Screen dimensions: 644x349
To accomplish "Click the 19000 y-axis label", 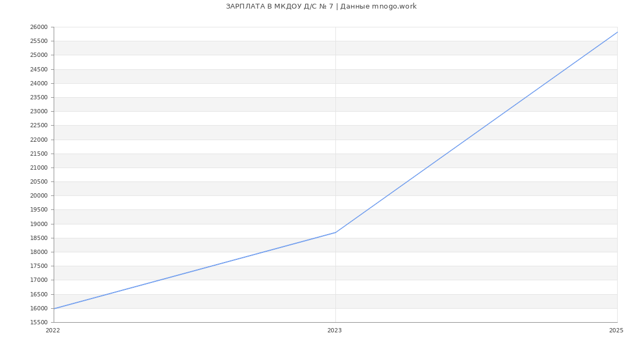I will pyautogui.click(x=39, y=224).
